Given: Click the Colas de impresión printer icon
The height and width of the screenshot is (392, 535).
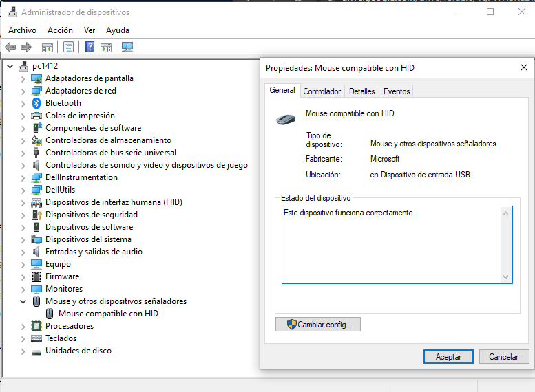Looking at the screenshot, I should point(36,116).
